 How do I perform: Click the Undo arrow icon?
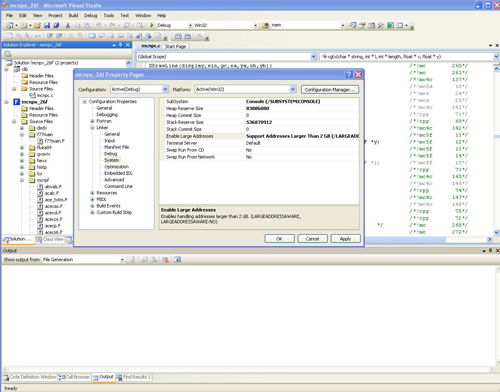coord(98,25)
